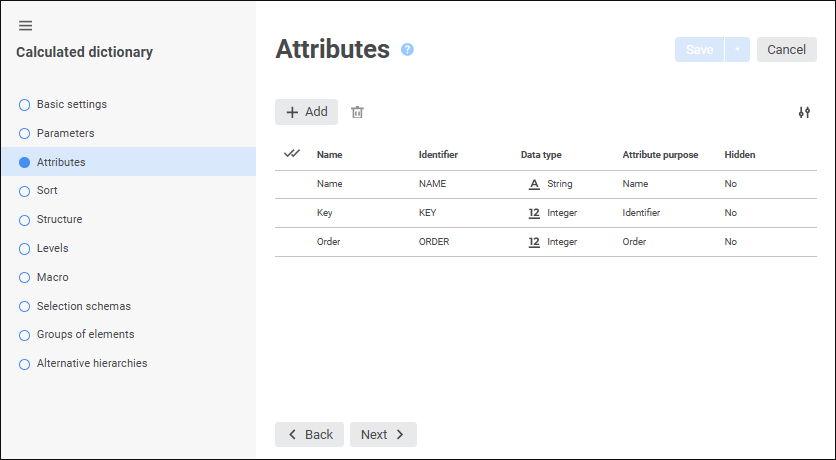The width and height of the screenshot is (836, 460).
Task: Open the table column settings icon
Action: point(804,113)
